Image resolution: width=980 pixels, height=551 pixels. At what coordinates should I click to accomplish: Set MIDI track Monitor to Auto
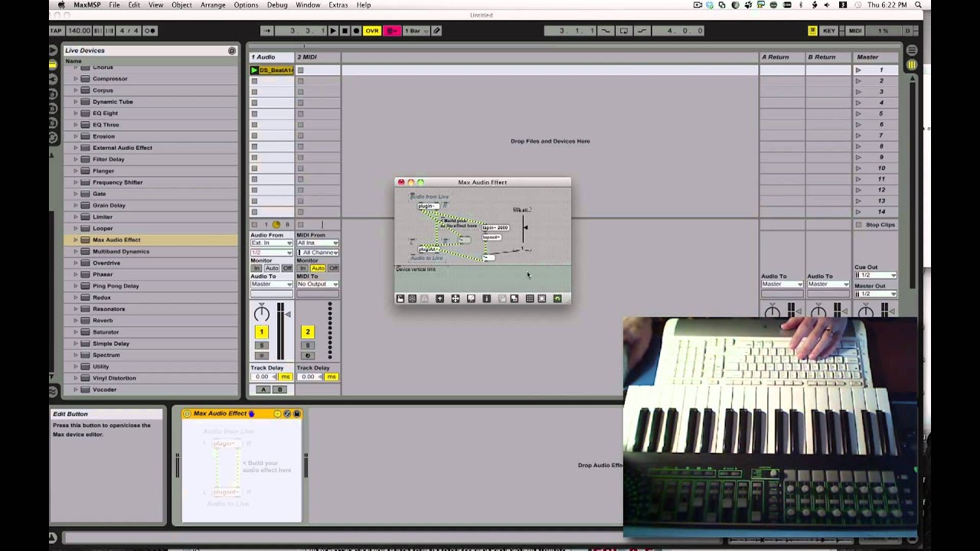(317, 269)
